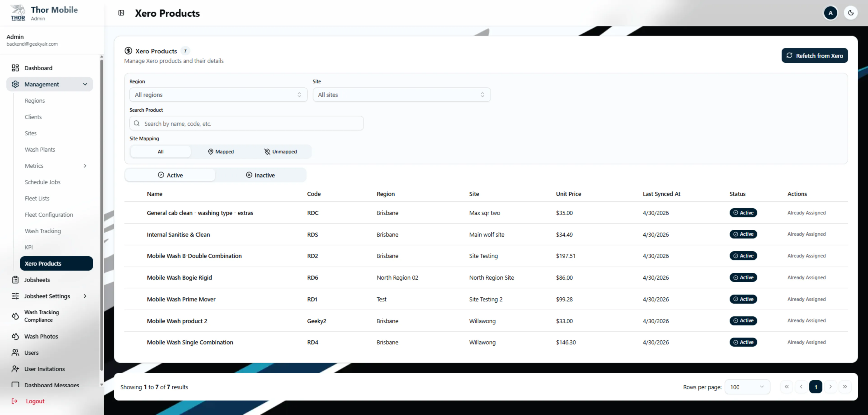Open the All sites dropdown
The image size is (868, 415).
pyautogui.click(x=401, y=94)
